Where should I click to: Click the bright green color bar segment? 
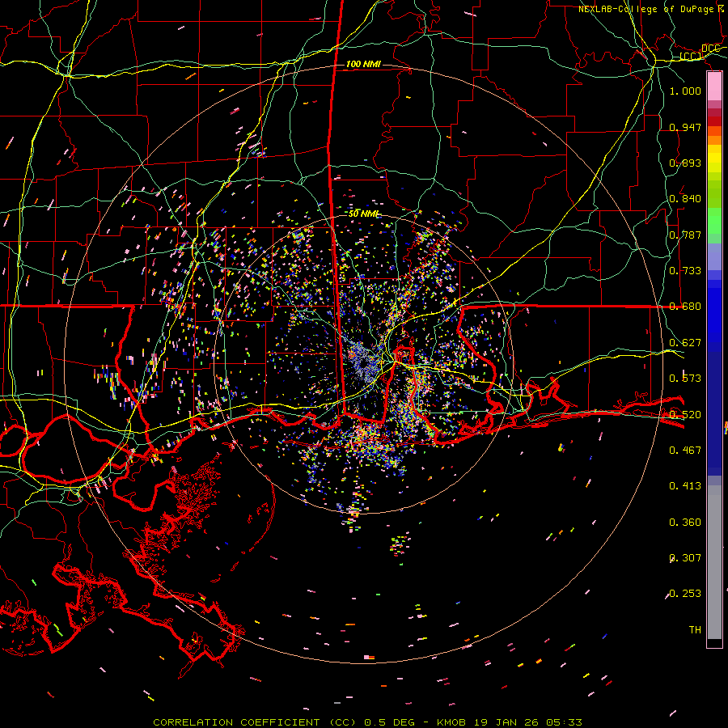(x=714, y=221)
